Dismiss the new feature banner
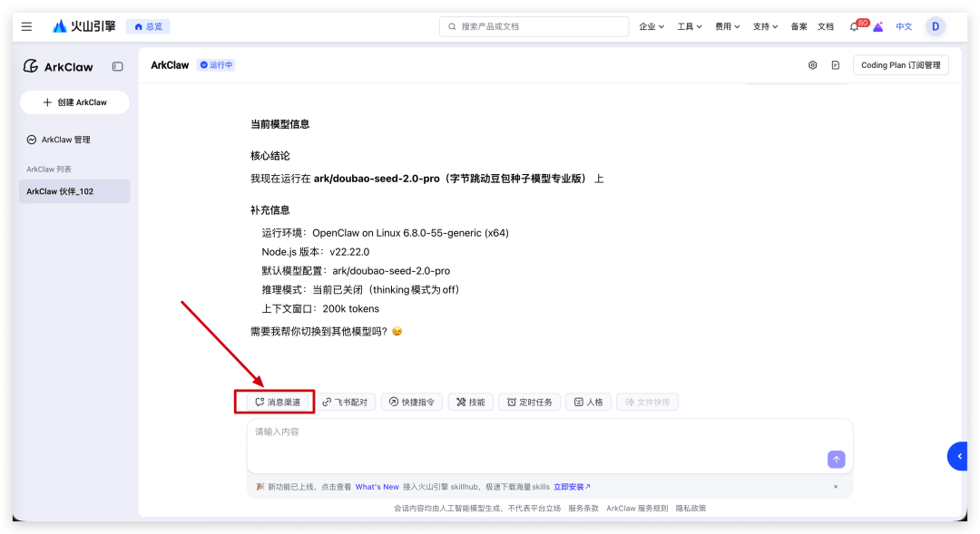The height and width of the screenshot is (534, 980). [x=836, y=487]
